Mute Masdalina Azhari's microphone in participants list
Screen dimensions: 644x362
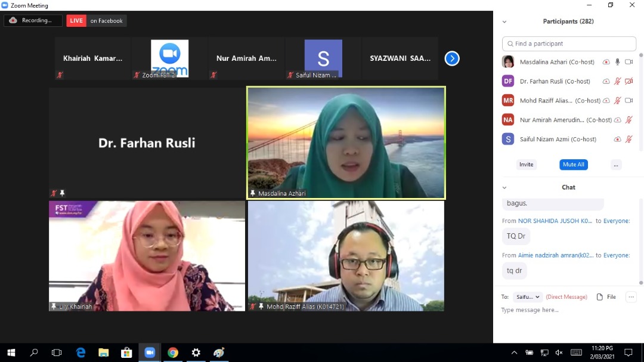[618, 62]
